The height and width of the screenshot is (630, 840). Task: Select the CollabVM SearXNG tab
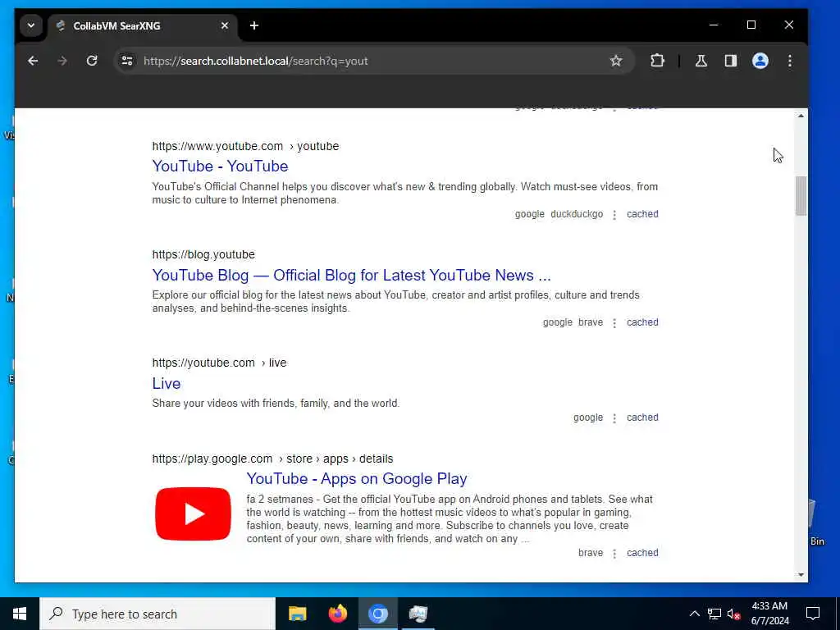[143, 25]
